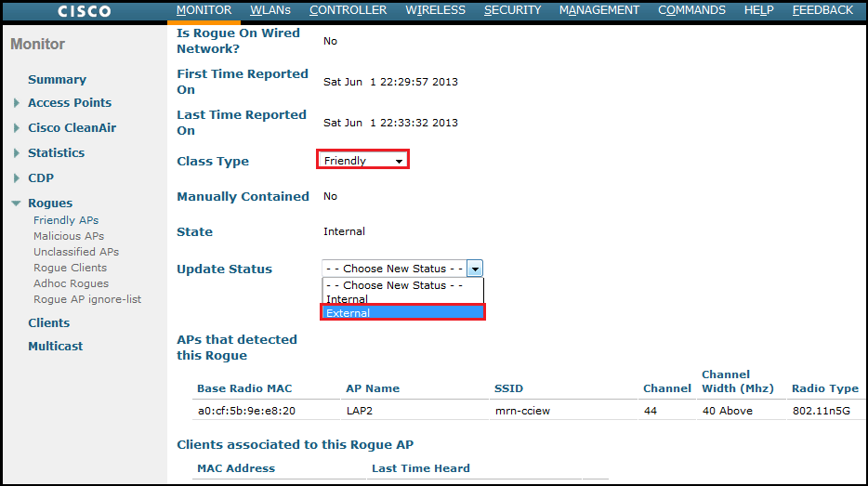Expand the Access Points section

[69, 103]
